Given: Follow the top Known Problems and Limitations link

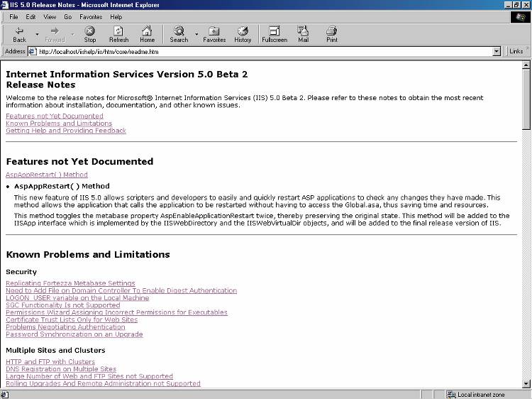Looking at the screenshot, I should tap(59, 124).
